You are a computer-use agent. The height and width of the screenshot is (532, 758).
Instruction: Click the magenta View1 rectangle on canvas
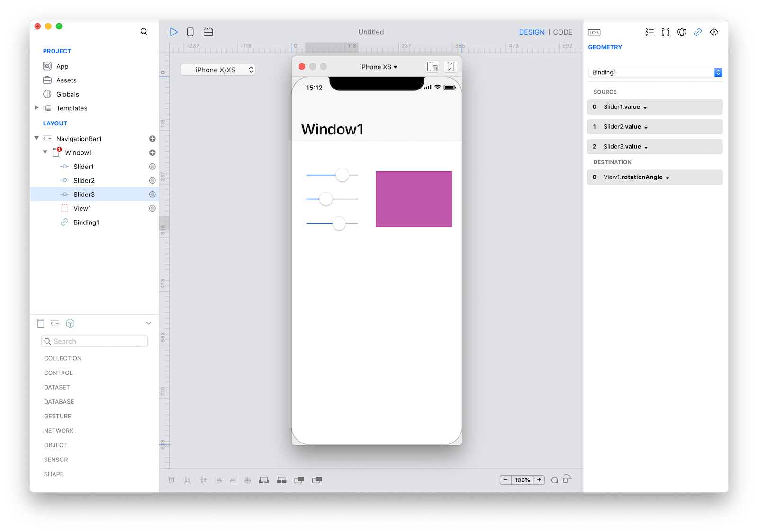[x=414, y=199]
